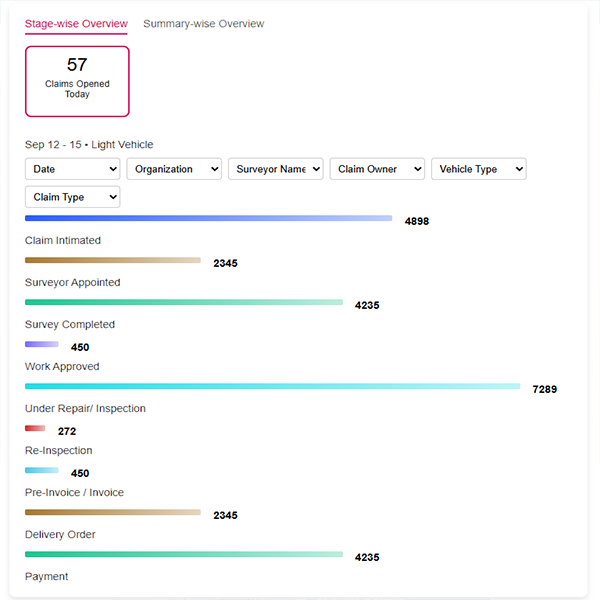Select the Payment stage label

pos(47,577)
